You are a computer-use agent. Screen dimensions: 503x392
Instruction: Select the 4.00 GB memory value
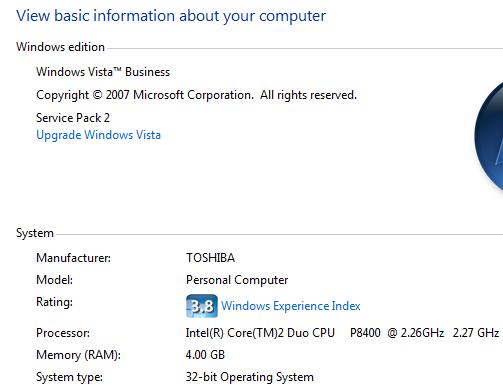tap(205, 355)
